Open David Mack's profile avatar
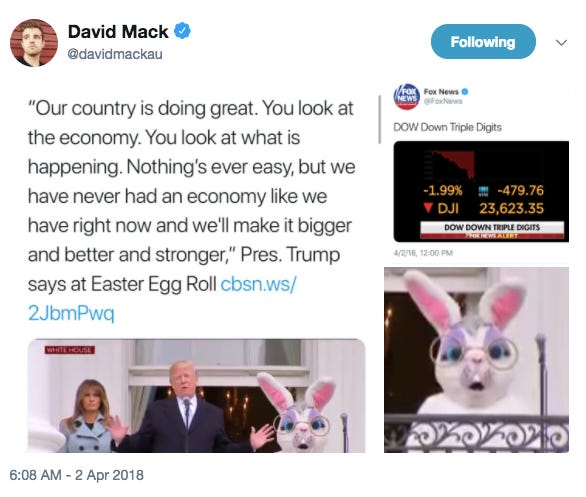586x497 pixels. (x=34, y=43)
